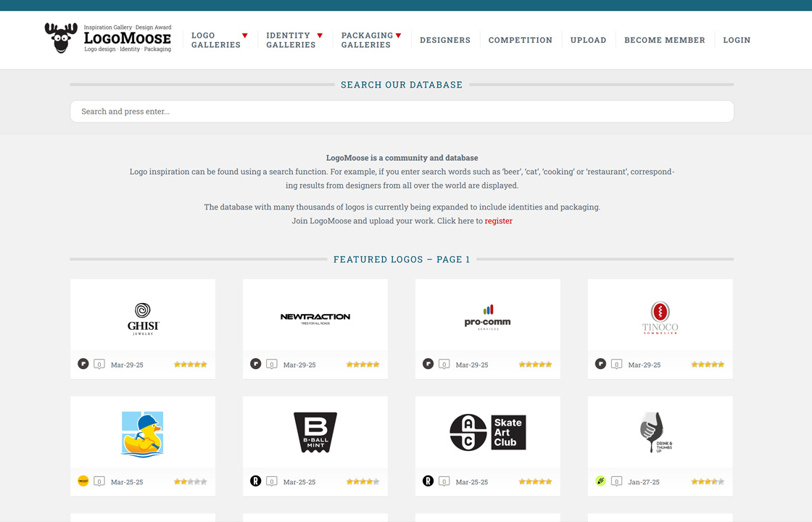Screen dimensions: 812x522
Task: Click star rating on Tinoco card
Action: [708, 365]
